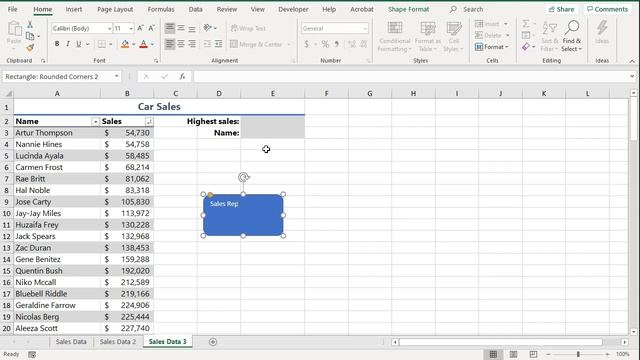This screenshot has height=360, width=640.
Task: Click the Sort & Filter button
Action: click(549, 36)
